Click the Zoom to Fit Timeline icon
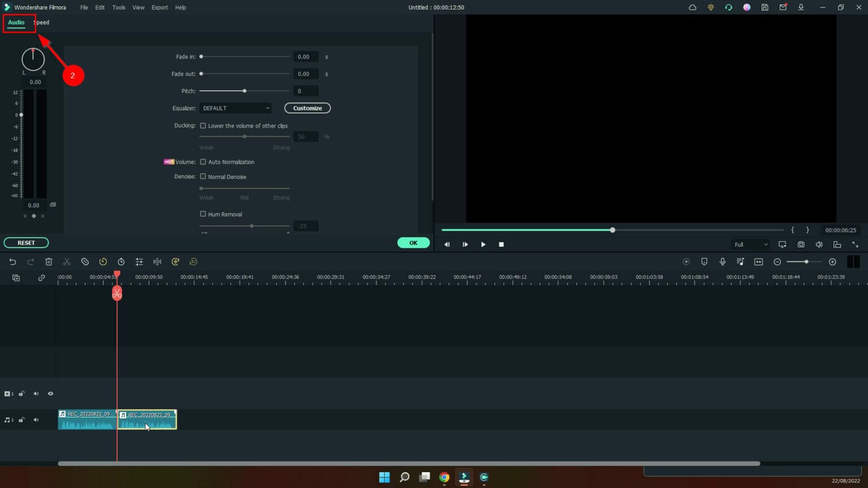Viewport: 868px width, 488px height. click(759, 262)
